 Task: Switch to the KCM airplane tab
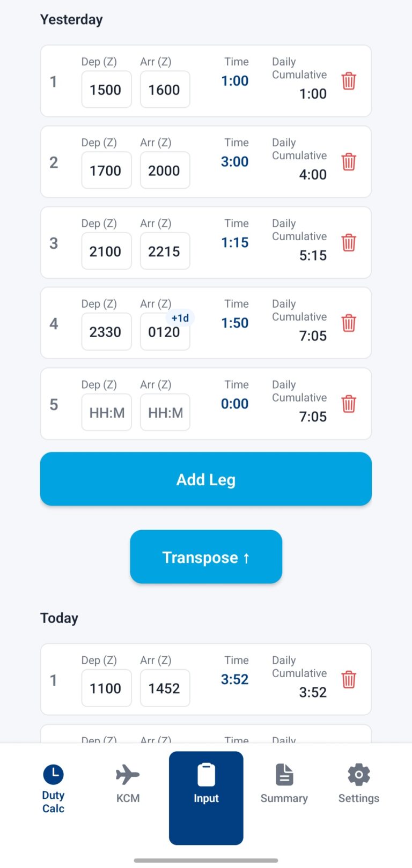[128, 784]
